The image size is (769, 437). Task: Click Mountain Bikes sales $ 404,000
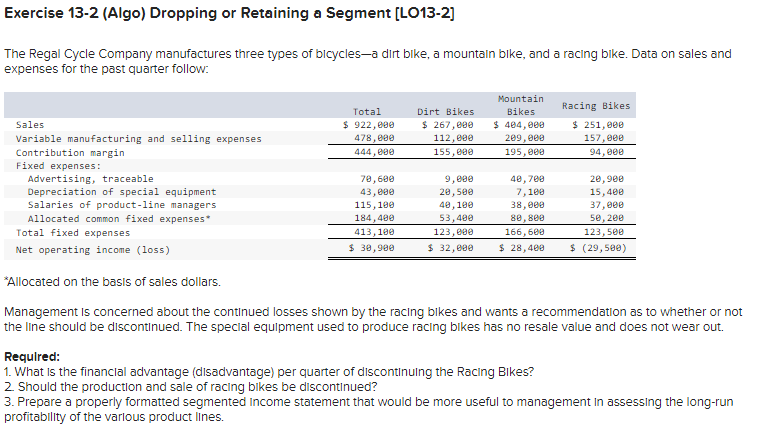click(519, 125)
